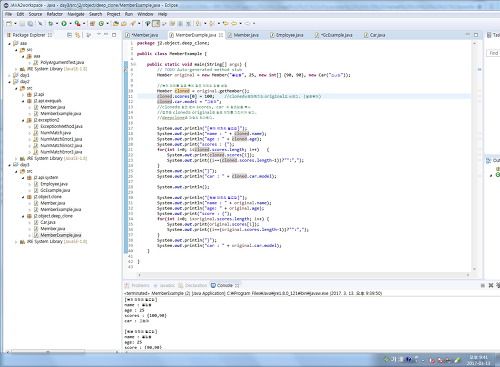Click the Debug bug icon in toolbar
The width and height of the screenshot is (500, 367).
[x=51, y=23]
